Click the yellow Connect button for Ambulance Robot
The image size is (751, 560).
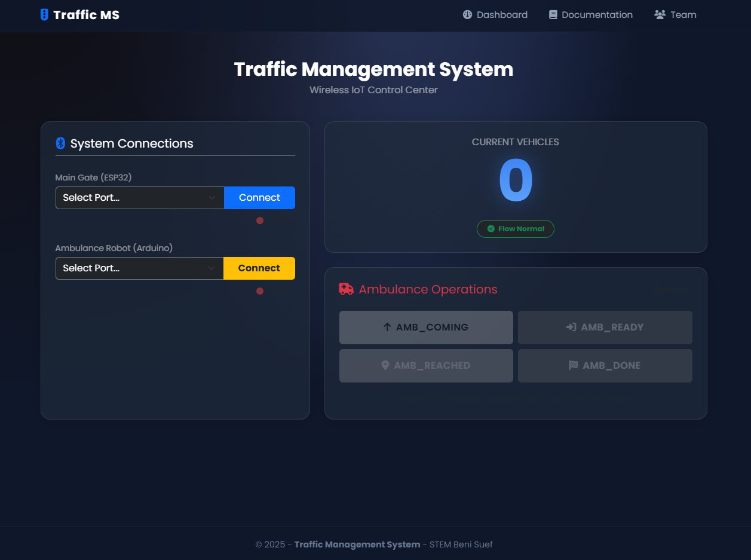pyautogui.click(x=259, y=268)
